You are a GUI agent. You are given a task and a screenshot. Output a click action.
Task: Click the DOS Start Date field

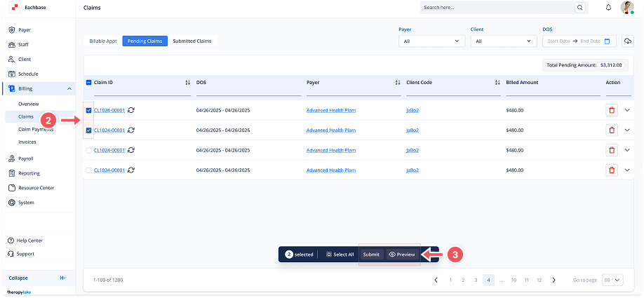point(558,41)
